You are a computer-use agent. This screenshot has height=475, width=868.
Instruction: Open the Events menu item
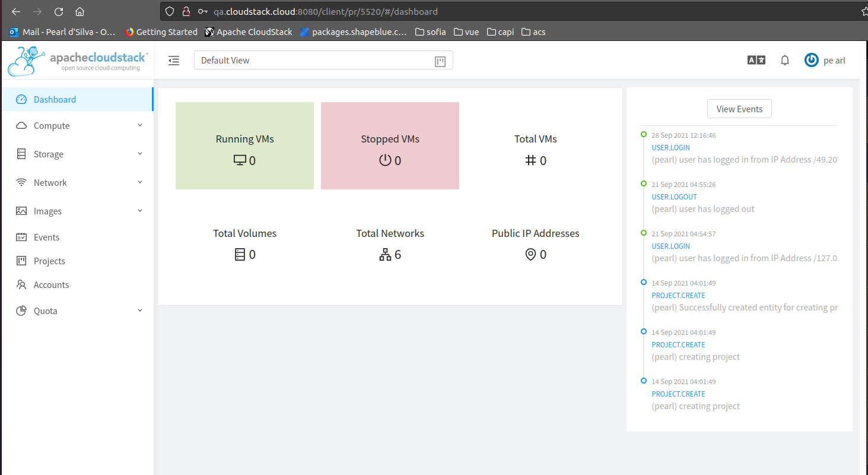77,237
